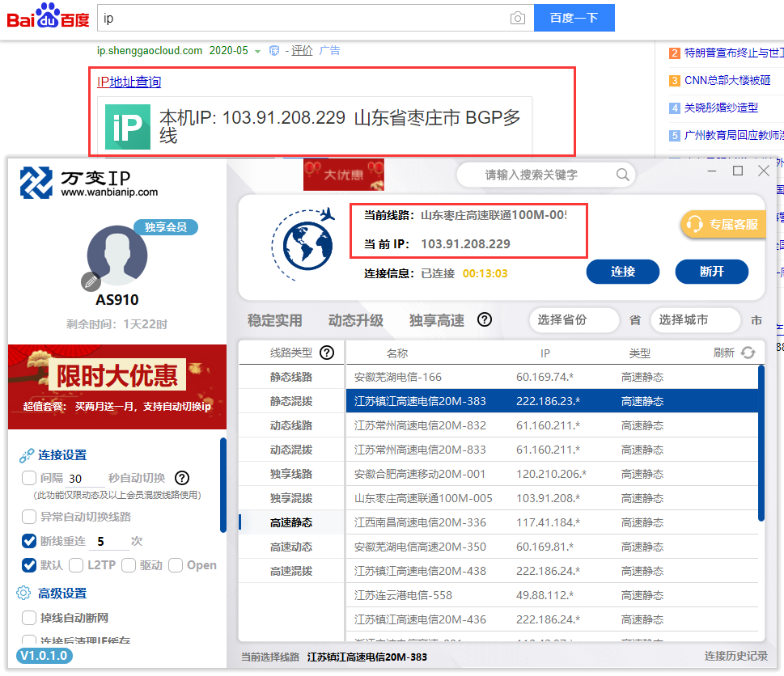Click the 评价 link in Baidu result
This screenshot has width=784, height=676.
[x=302, y=50]
